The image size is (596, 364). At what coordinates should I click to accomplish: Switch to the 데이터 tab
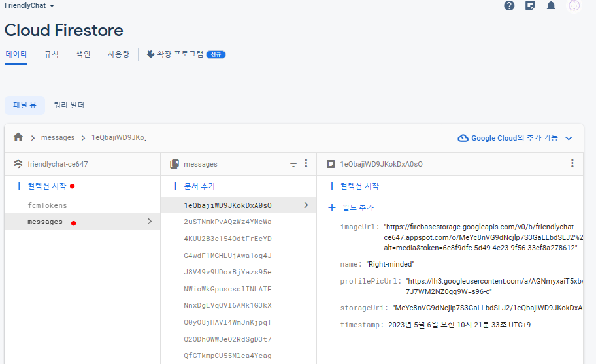coord(16,54)
